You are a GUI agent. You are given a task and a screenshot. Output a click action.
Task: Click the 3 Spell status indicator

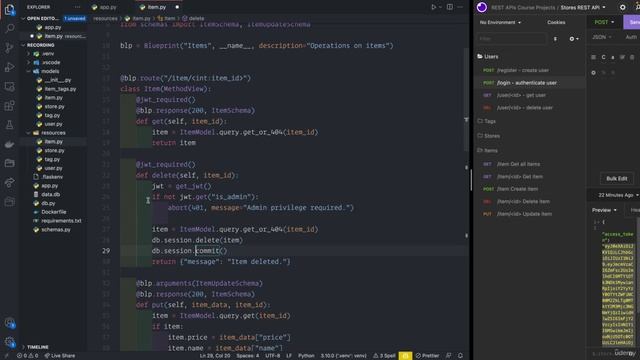(384, 356)
